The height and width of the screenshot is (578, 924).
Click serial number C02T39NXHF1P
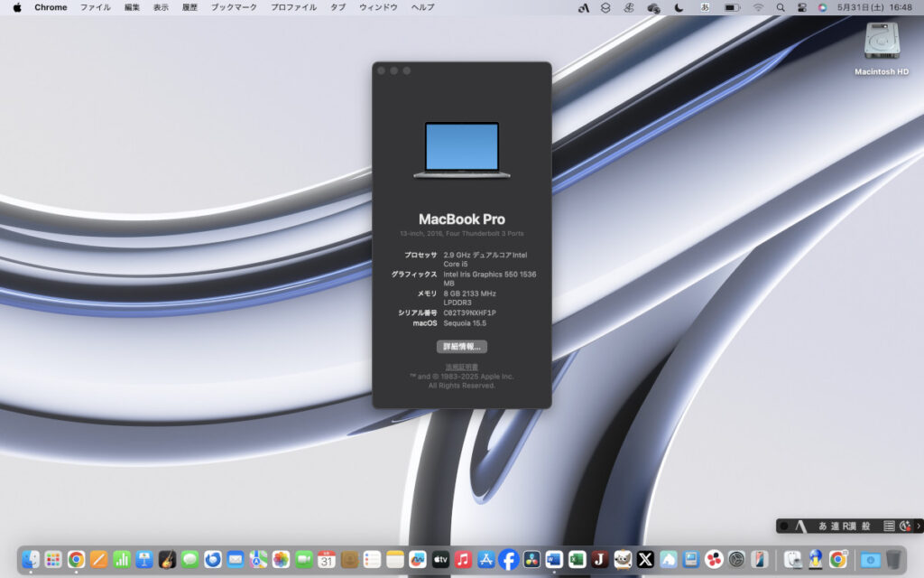pos(469,313)
